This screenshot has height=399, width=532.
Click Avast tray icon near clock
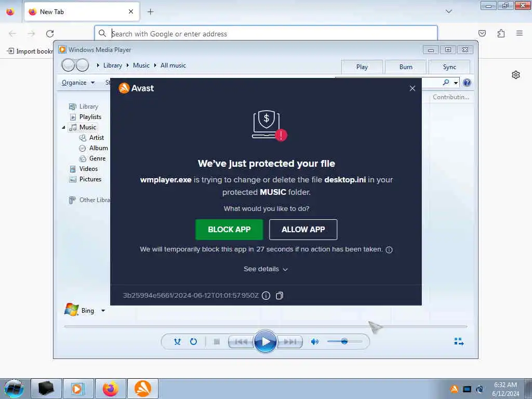click(x=454, y=389)
